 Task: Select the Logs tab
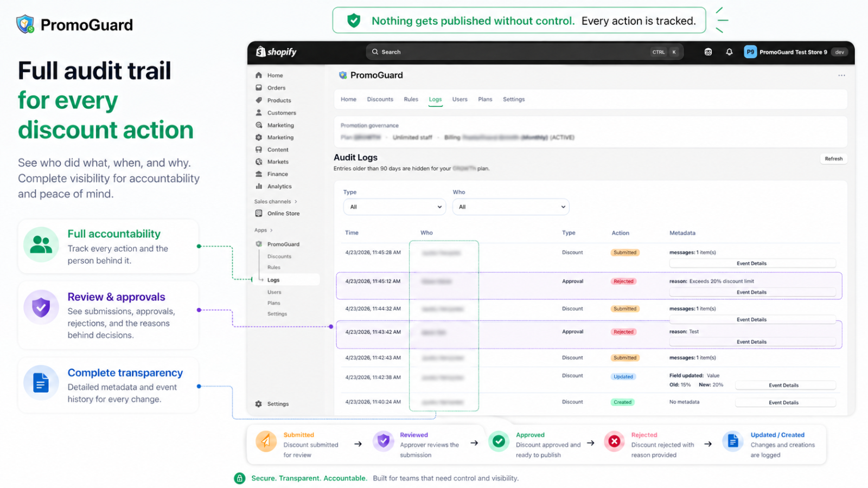[435, 100]
